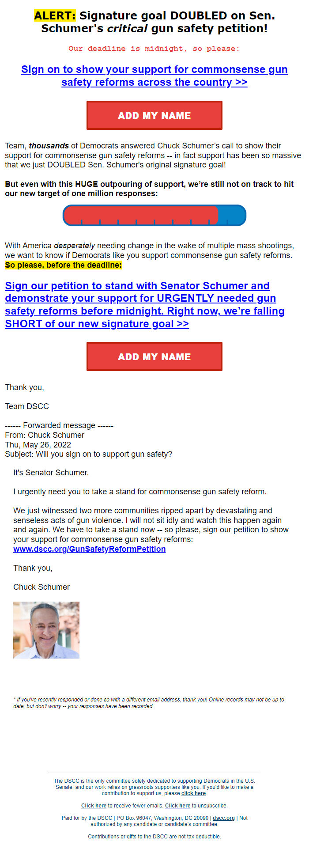Click here to receive fewer emails
The width and height of the screenshot is (309, 868).
pos(94,806)
